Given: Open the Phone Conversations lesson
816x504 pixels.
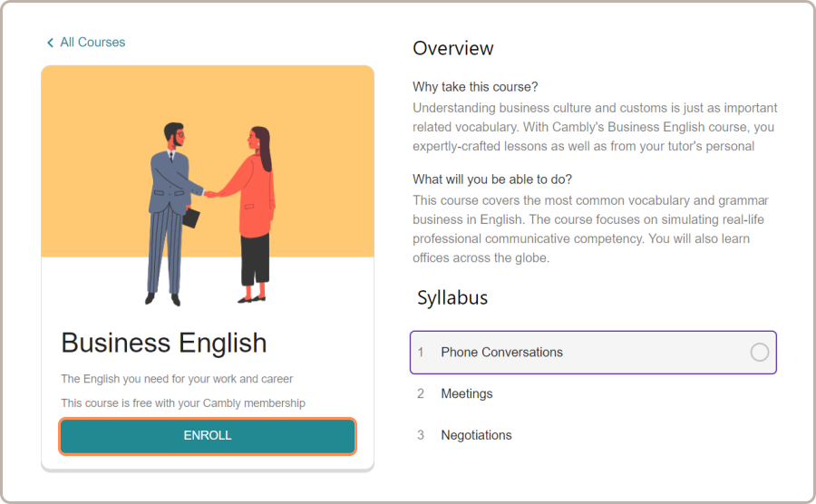Looking at the screenshot, I should pos(501,353).
